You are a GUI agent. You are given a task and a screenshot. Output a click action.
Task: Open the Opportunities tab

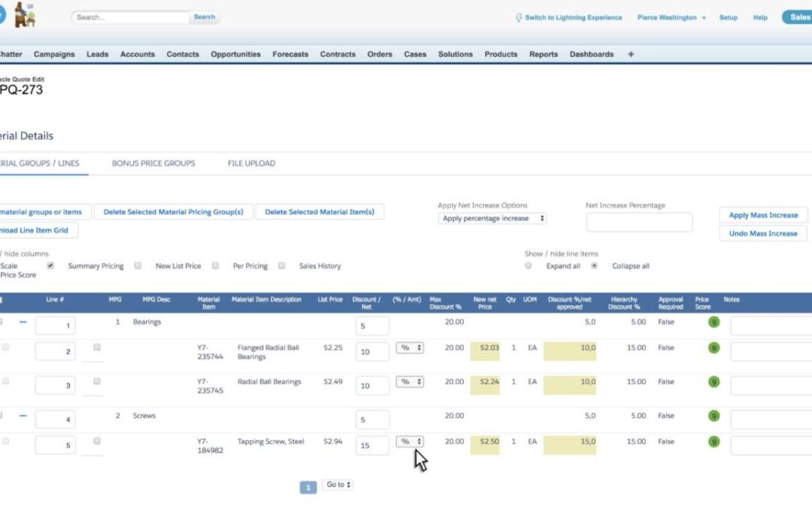tap(235, 54)
